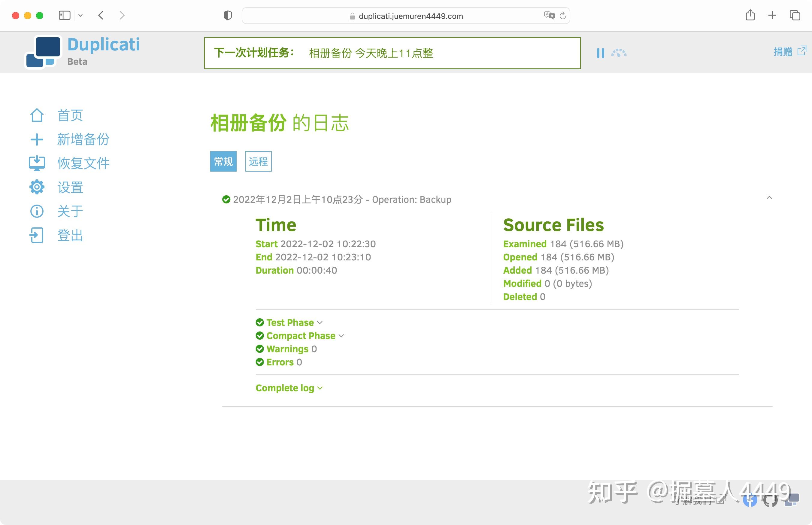Click the 登出 logout icon
The width and height of the screenshot is (812, 525).
point(37,235)
